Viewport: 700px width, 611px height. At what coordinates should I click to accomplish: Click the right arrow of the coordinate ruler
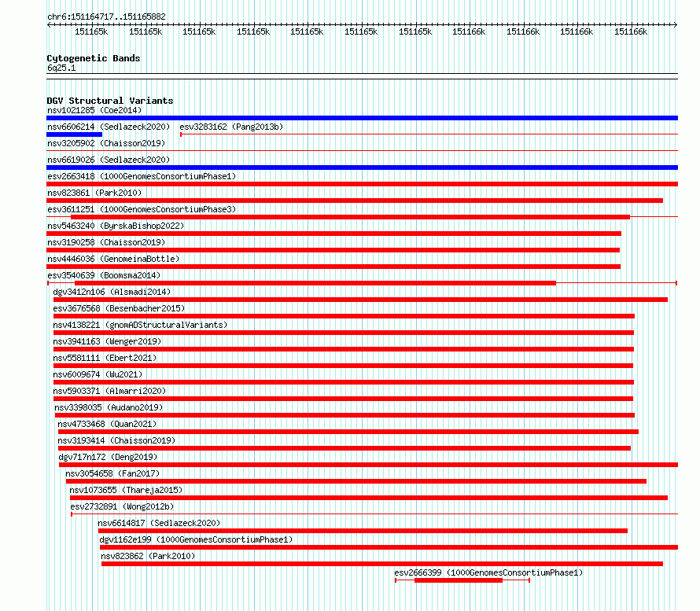pyautogui.click(x=676, y=24)
